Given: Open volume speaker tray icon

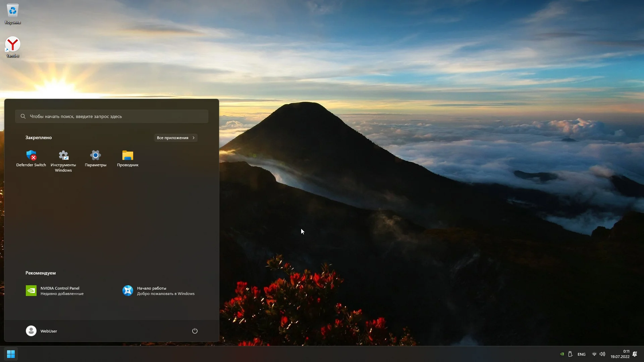Looking at the screenshot, I should pos(602,354).
